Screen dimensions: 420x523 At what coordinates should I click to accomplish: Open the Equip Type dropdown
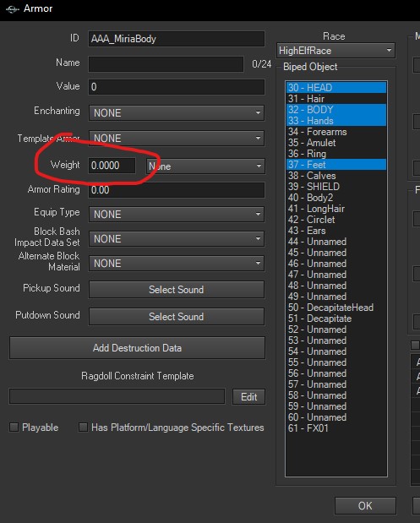pyautogui.click(x=177, y=214)
